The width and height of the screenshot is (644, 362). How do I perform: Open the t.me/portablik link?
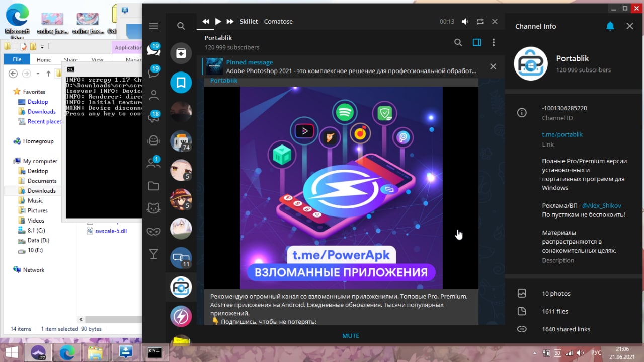pyautogui.click(x=562, y=134)
